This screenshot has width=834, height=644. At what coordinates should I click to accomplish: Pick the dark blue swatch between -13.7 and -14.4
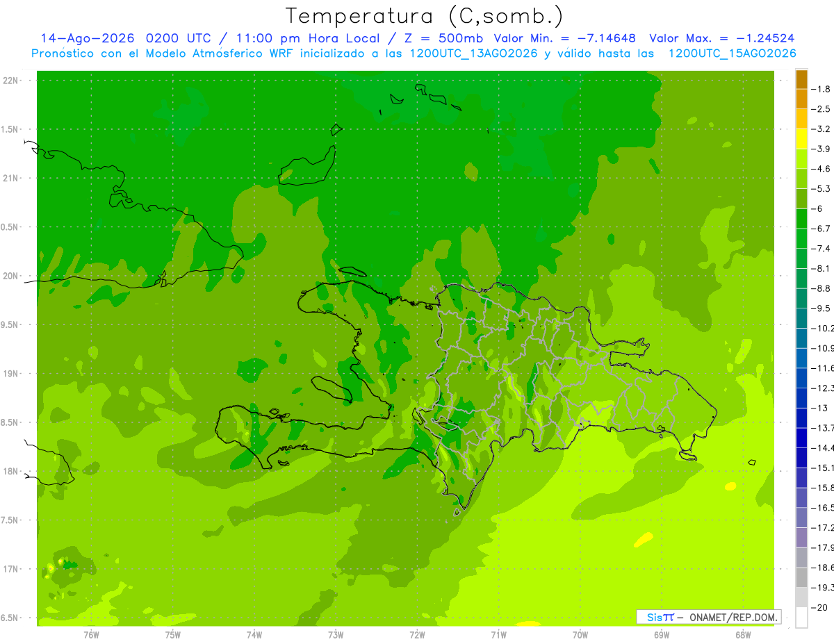[x=801, y=438]
